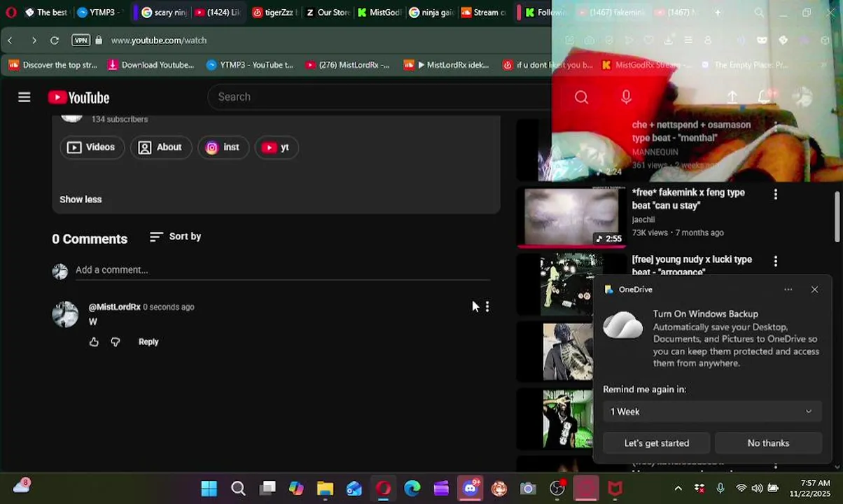
Task: Switch to the 'Our Store' tab
Action: [x=328, y=12]
